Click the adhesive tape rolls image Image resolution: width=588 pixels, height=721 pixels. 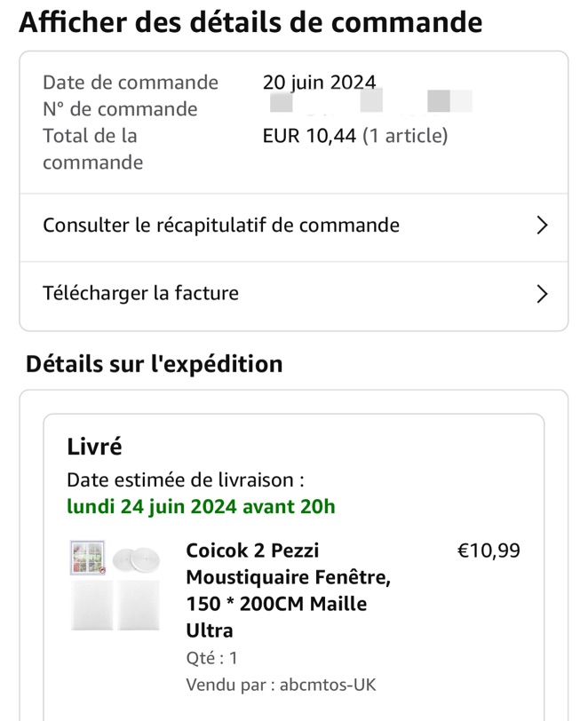tap(136, 559)
